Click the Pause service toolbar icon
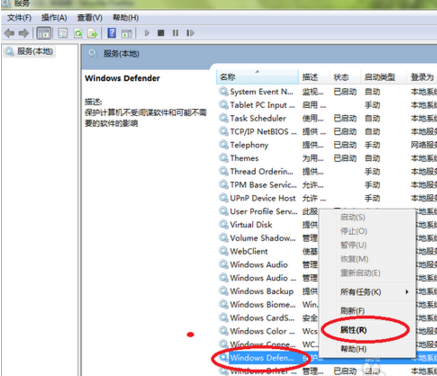 tap(175, 33)
